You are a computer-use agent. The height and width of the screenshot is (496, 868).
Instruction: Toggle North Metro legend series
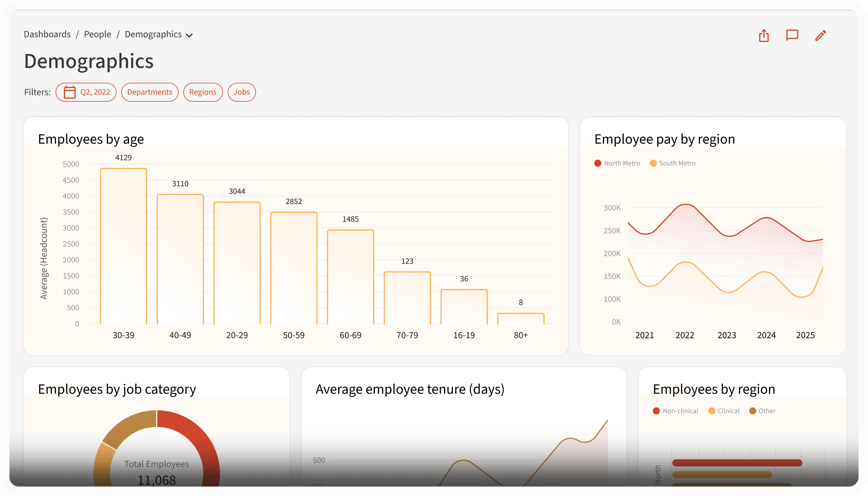pos(617,163)
